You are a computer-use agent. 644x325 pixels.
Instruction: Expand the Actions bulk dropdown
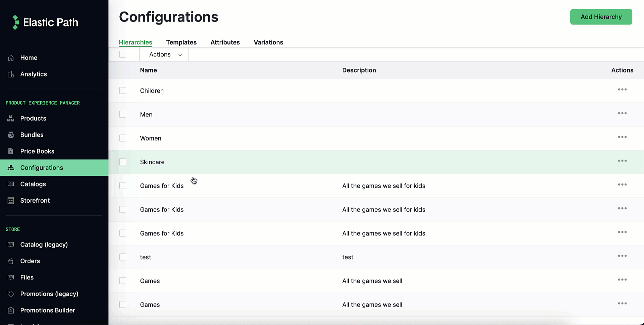165,55
